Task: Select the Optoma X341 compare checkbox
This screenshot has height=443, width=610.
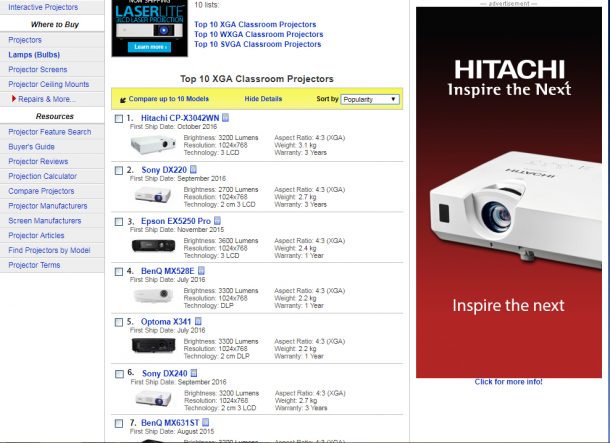Action: point(120,322)
